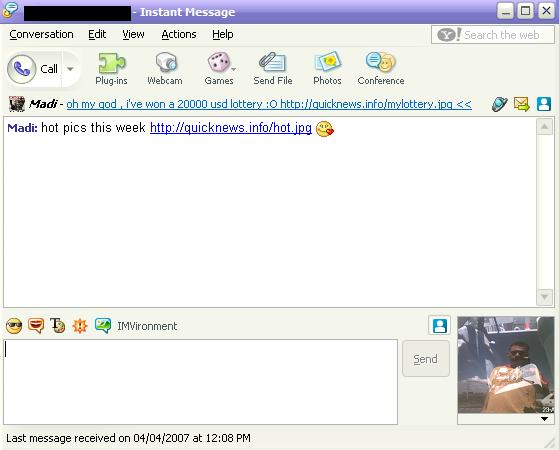Image resolution: width=559 pixels, height=450 pixels.
Task: Open the Actions menu
Action: point(179,34)
